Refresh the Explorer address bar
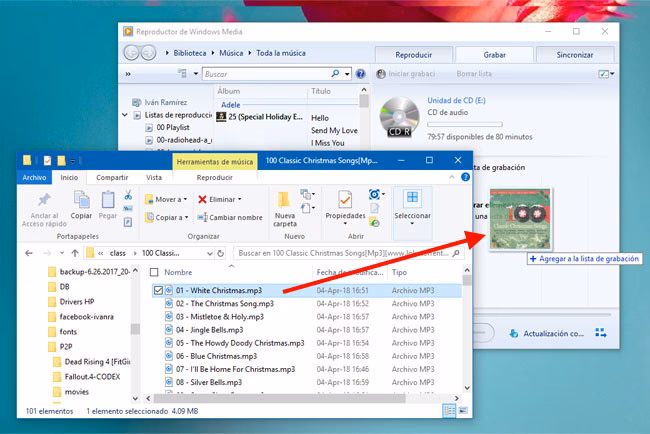Viewport: 650px width, 434px height. pyautogui.click(x=221, y=253)
